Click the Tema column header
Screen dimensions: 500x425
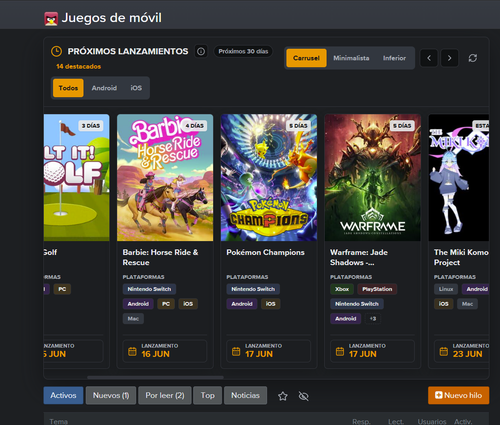pyautogui.click(x=59, y=422)
